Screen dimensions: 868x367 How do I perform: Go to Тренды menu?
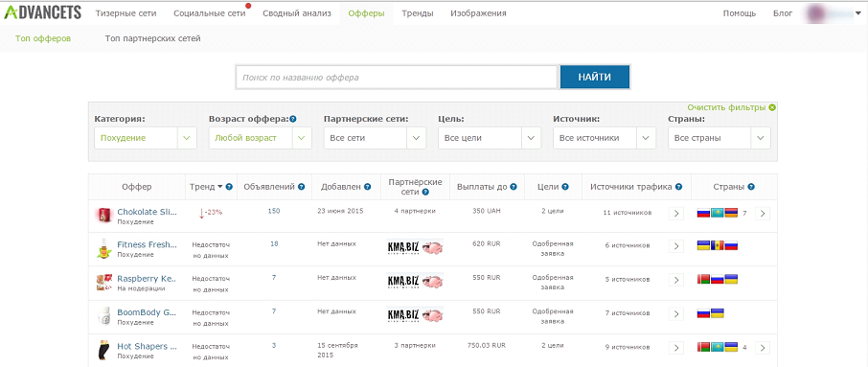418,13
